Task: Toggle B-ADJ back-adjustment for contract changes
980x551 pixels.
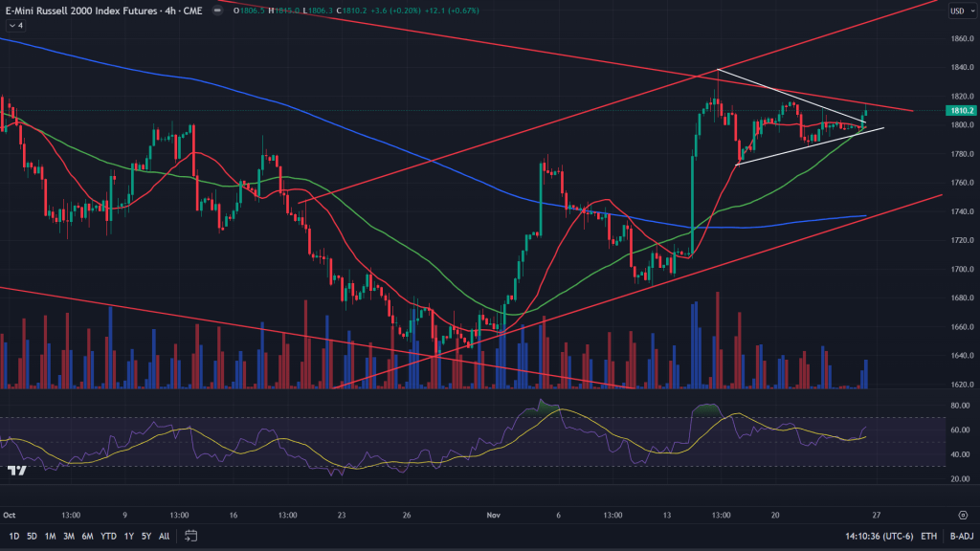Action: [960, 537]
